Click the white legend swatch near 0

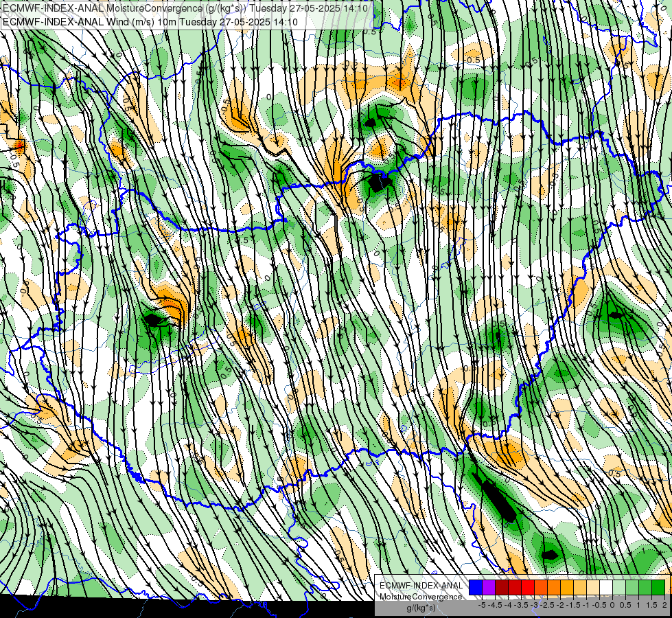[x=606, y=587]
